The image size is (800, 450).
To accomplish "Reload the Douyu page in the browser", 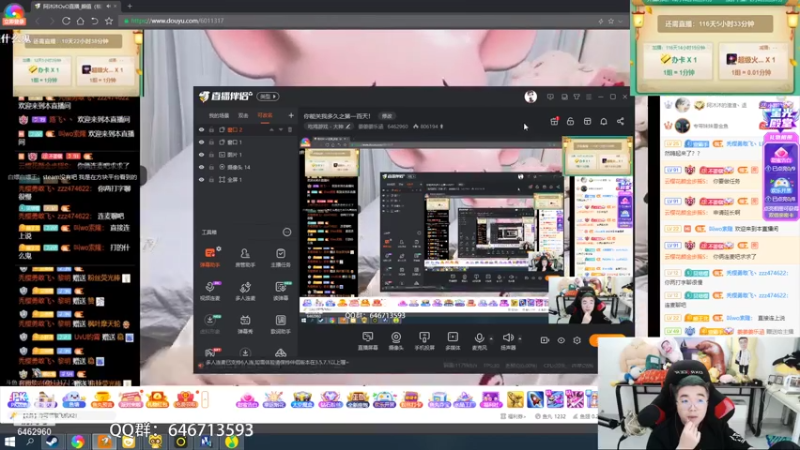I will point(66,21).
